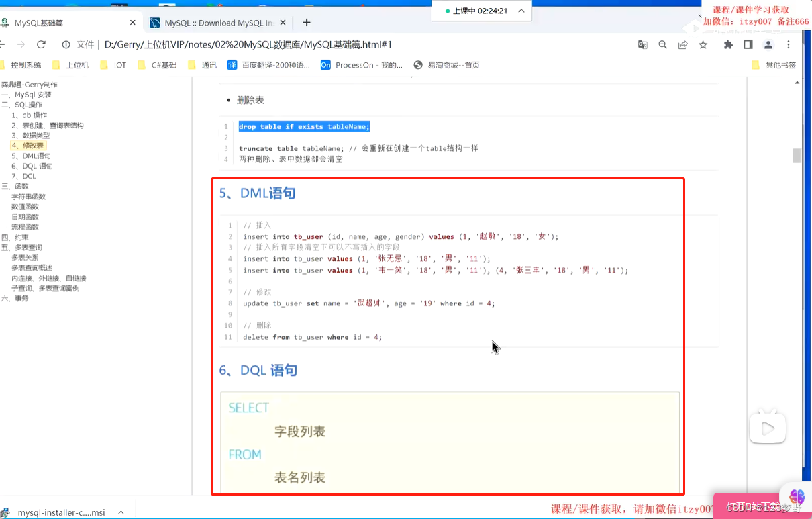
Task: Click the page vertical scrollbar thumb
Action: pyautogui.click(x=797, y=156)
